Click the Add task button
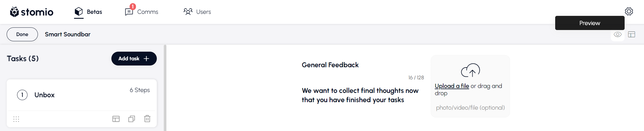Screen dimensions: 644x131 tap(134, 59)
